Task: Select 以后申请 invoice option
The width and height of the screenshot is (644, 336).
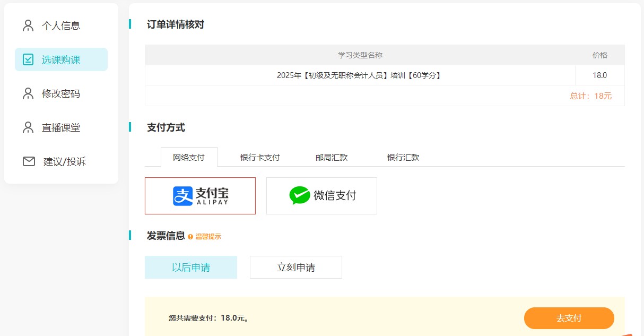Action: 191,267
